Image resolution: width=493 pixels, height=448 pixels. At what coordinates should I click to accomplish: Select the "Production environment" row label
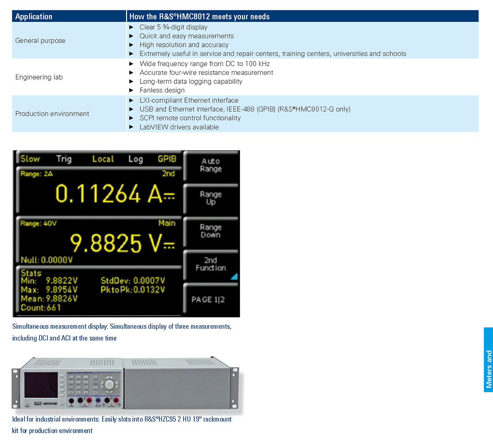52,113
